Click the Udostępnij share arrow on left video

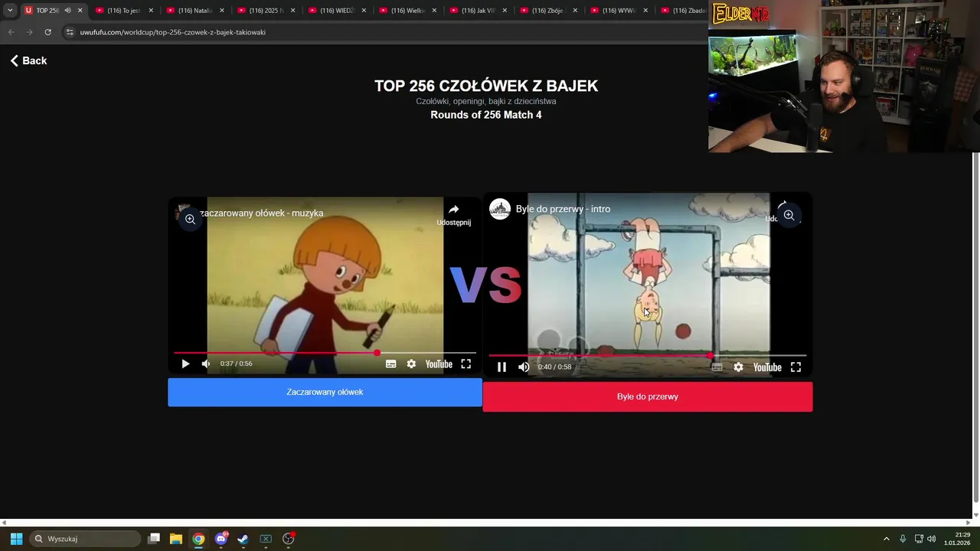[x=454, y=214]
